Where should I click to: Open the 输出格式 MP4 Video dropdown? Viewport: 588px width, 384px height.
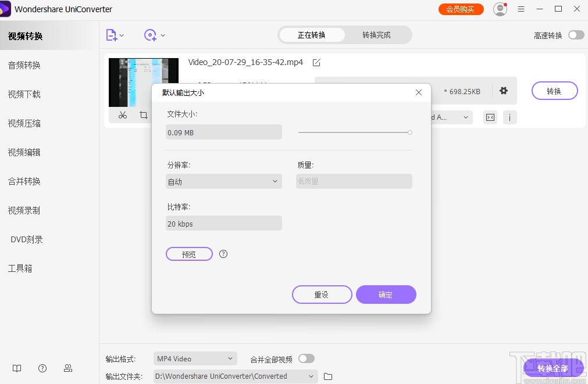pos(194,358)
